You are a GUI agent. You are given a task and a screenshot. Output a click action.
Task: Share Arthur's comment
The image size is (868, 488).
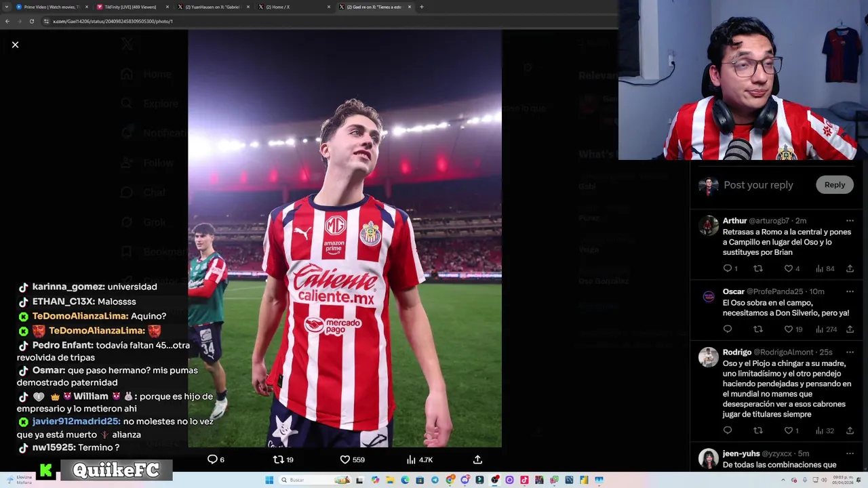850,268
